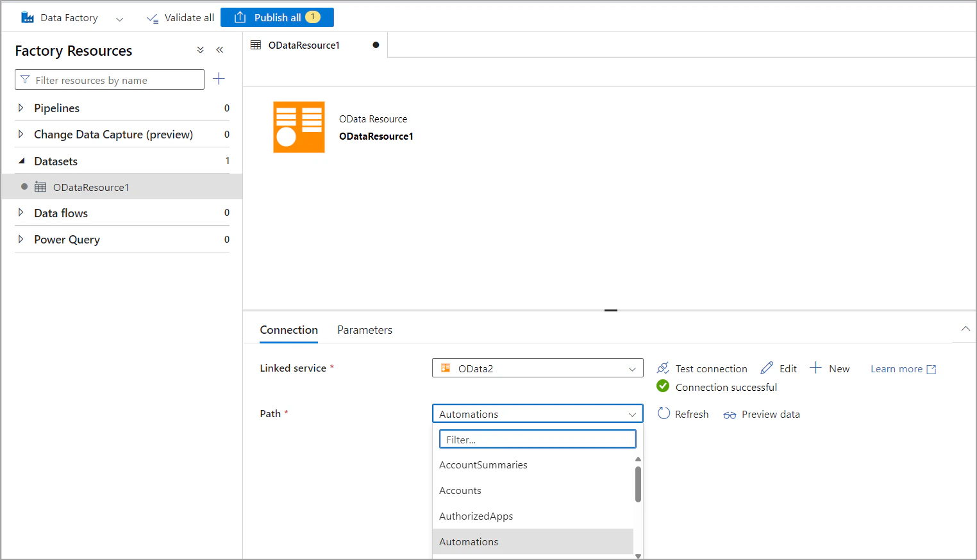Create New linked service
The height and width of the screenshot is (560, 977).
[x=830, y=368]
